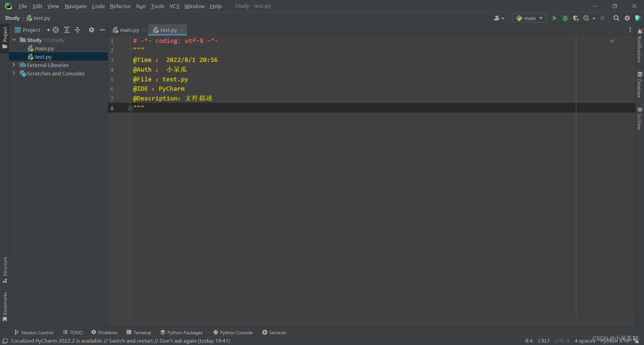This screenshot has height=345, width=644.
Task: Open the Refactor menu
Action: pyautogui.click(x=120, y=6)
